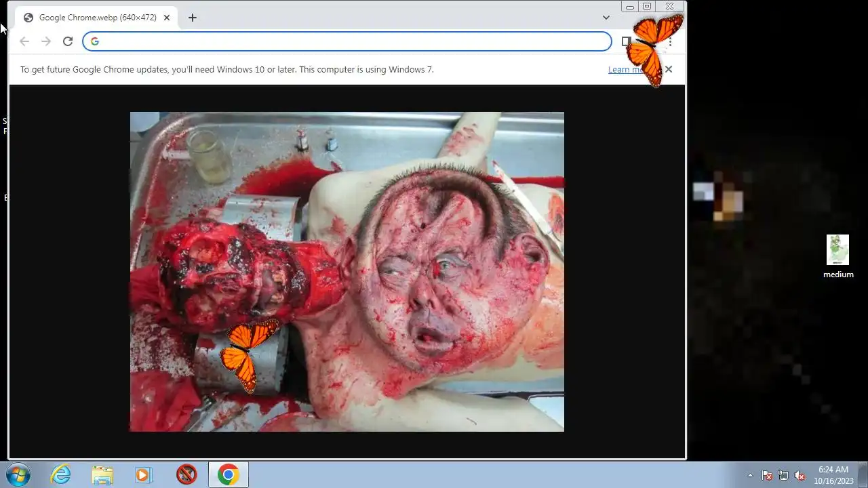868x488 pixels.
Task: Click the displayed webp image
Action: point(347,272)
